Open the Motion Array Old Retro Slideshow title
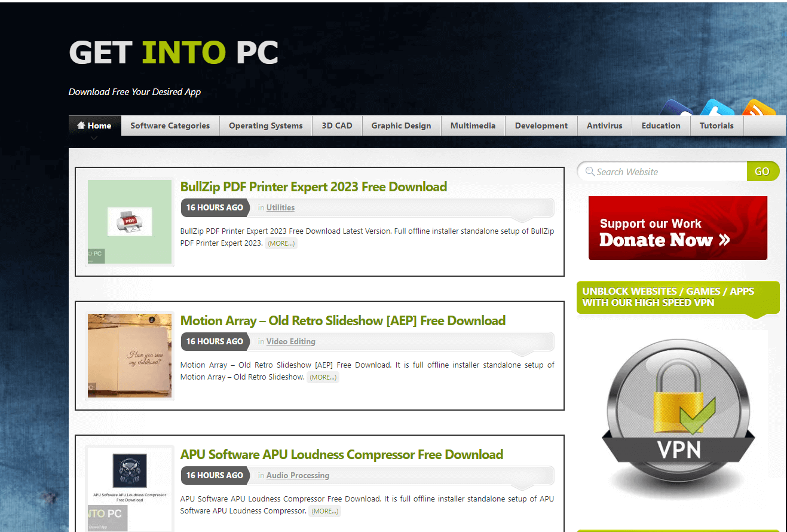This screenshot has width=787, height=532. point(343,321)
